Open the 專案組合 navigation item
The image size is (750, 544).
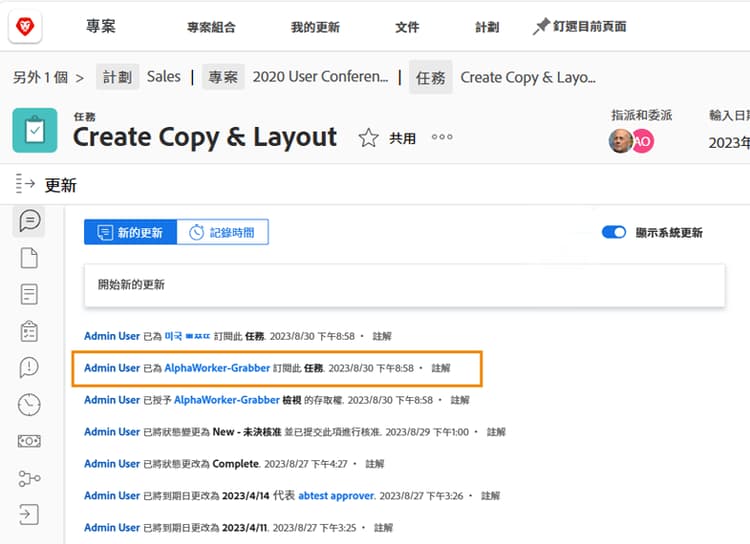(x=211, y=27)
